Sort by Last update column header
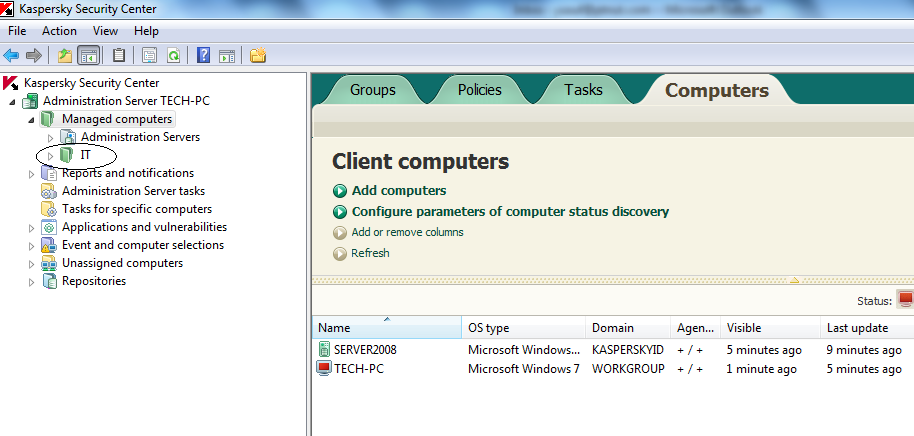This screenshot has width=914, height=436. point(867,328)
